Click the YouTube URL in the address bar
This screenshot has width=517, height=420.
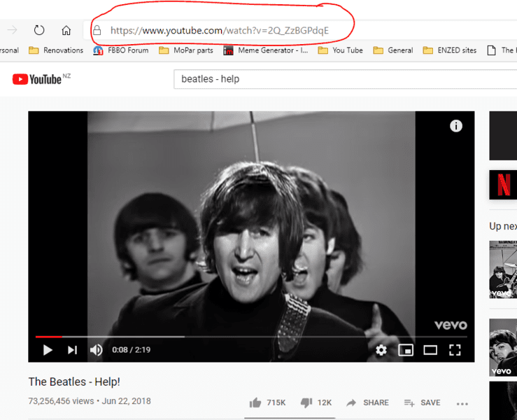220,30
